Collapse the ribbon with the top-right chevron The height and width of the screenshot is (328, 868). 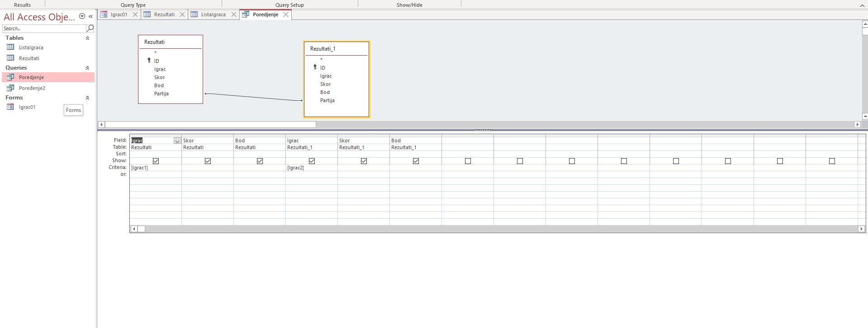click(x=861, y=5)
